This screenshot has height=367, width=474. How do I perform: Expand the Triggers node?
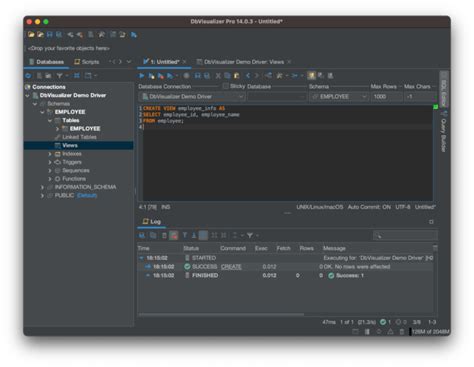(50, 162)
